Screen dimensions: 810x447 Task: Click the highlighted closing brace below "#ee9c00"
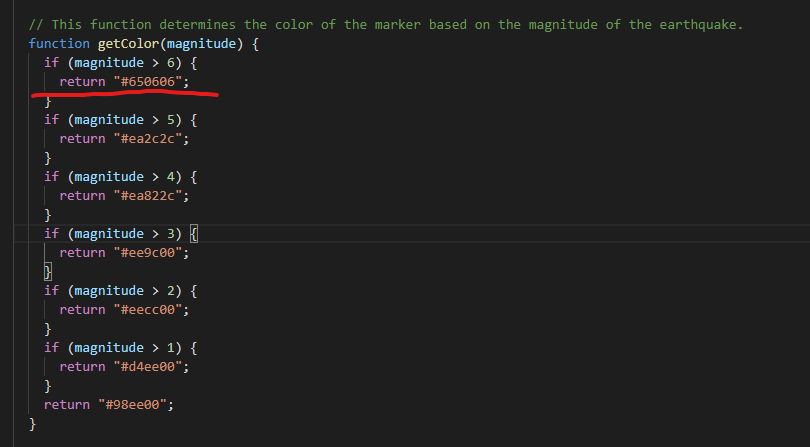[48, 271]
